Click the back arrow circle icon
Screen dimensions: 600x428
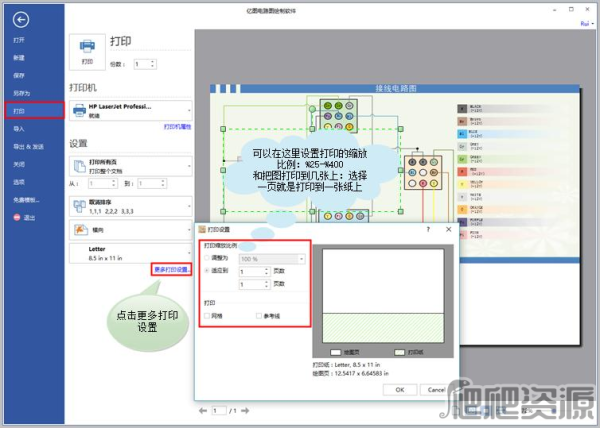coord(21,20)
